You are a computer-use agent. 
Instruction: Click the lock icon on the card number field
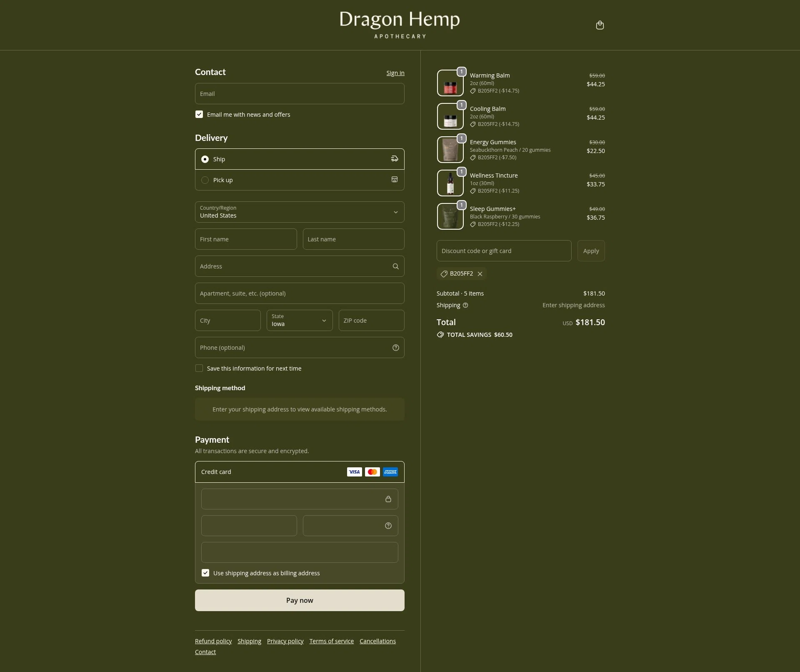click(x=388, y=499)
